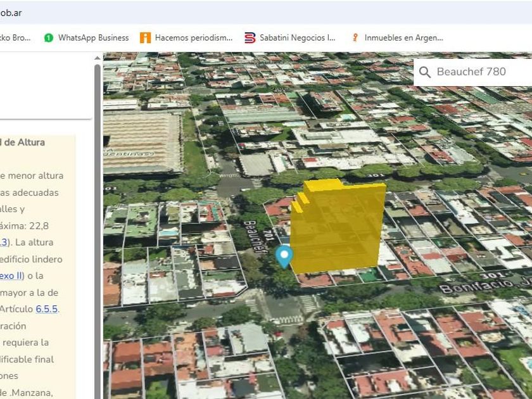This screenshot has width=532, height=399.
Task: Click the side panel vertical scrollbar
Action: click(x=98, y=222)
